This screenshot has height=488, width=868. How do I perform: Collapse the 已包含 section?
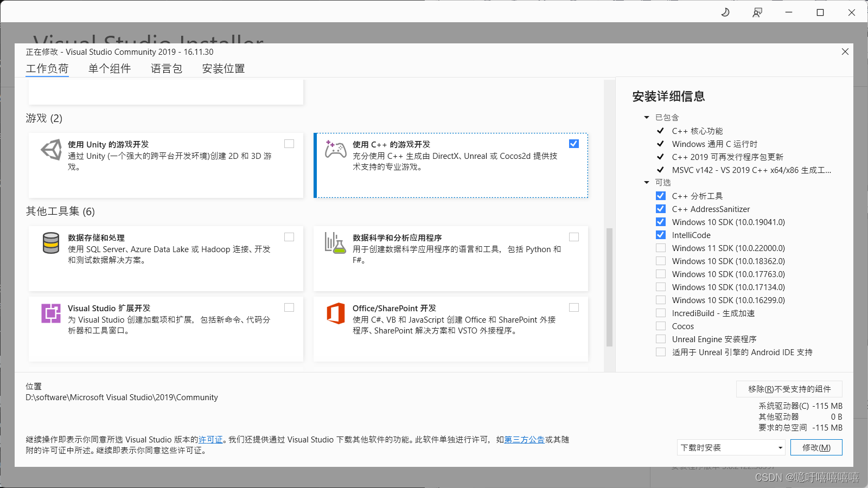(x=647, y=118)
